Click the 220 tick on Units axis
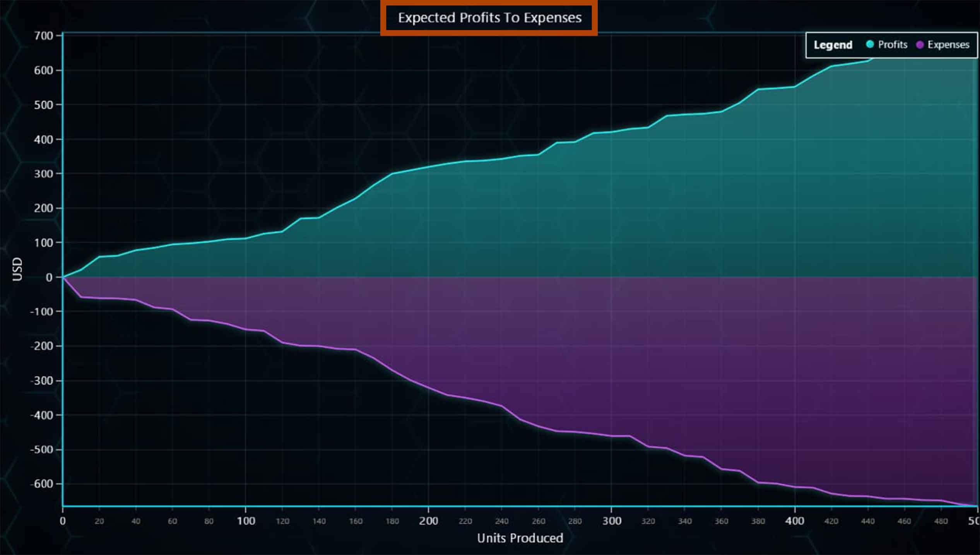Image resolution: width=980 pixels, height=555 pixels. click(x=465, y=521)
